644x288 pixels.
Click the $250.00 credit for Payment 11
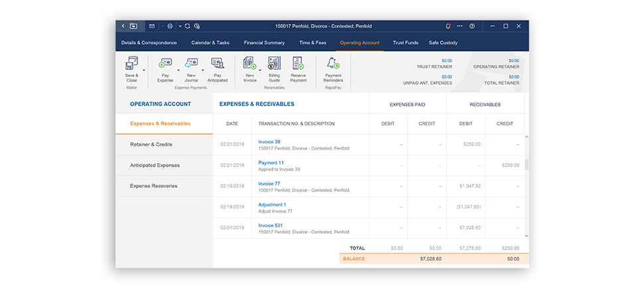511,165
